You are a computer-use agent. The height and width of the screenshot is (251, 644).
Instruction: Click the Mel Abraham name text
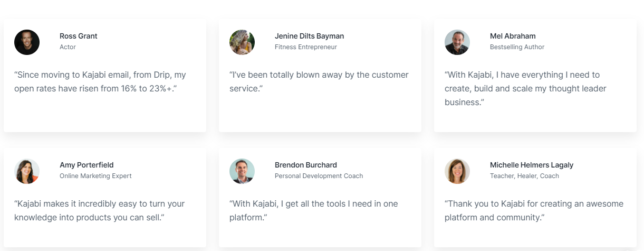(513, 36)
